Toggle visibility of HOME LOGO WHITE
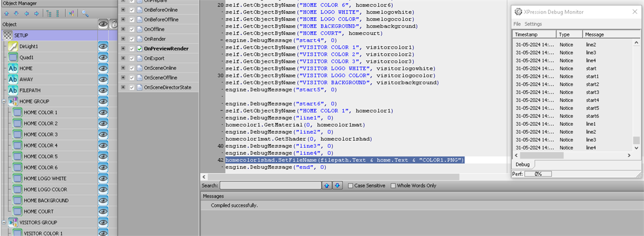This screenshot has height=236, width=644. click(103, 178)
